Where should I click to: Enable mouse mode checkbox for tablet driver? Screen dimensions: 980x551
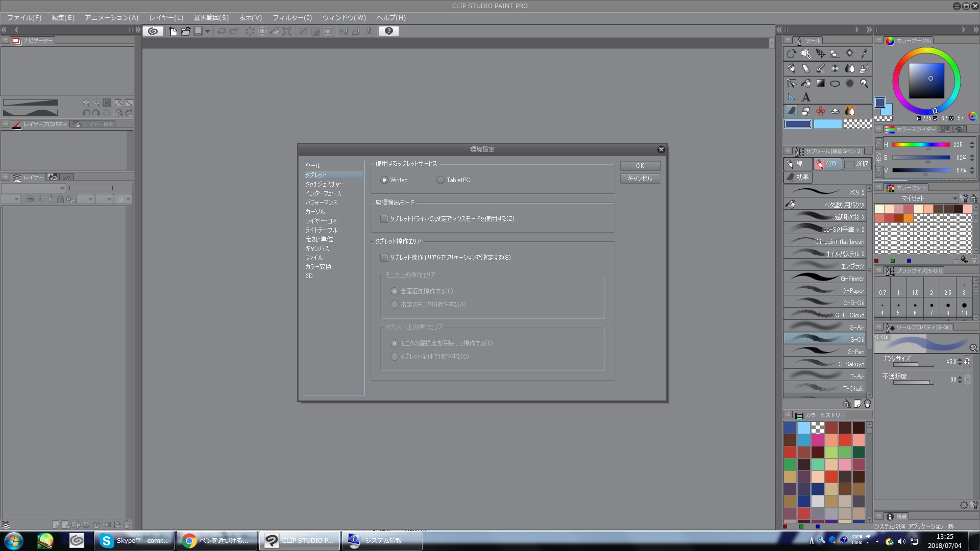click(x=384, y=219)
